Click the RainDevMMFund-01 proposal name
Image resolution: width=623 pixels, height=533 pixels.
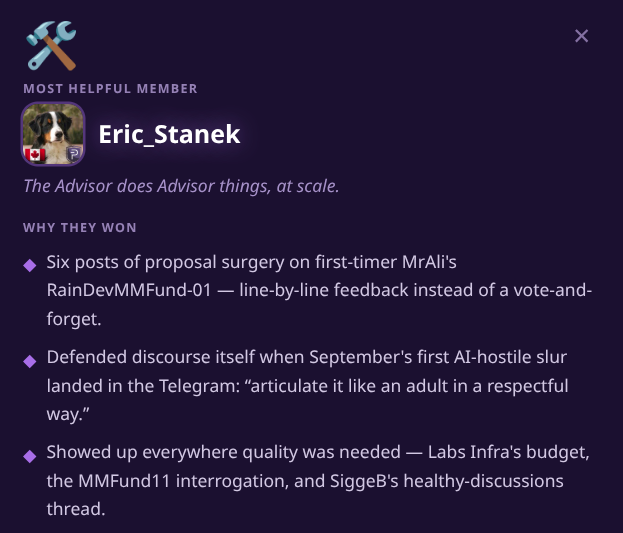coord(129,290)
